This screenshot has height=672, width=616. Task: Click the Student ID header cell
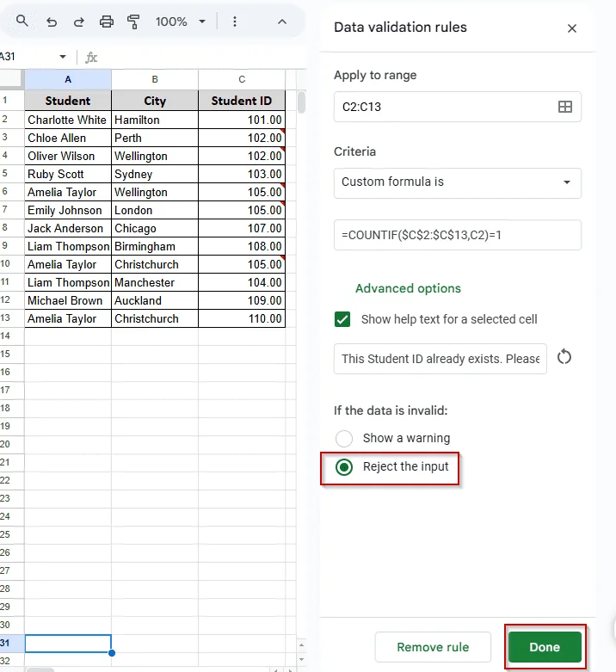coord(242,101)
